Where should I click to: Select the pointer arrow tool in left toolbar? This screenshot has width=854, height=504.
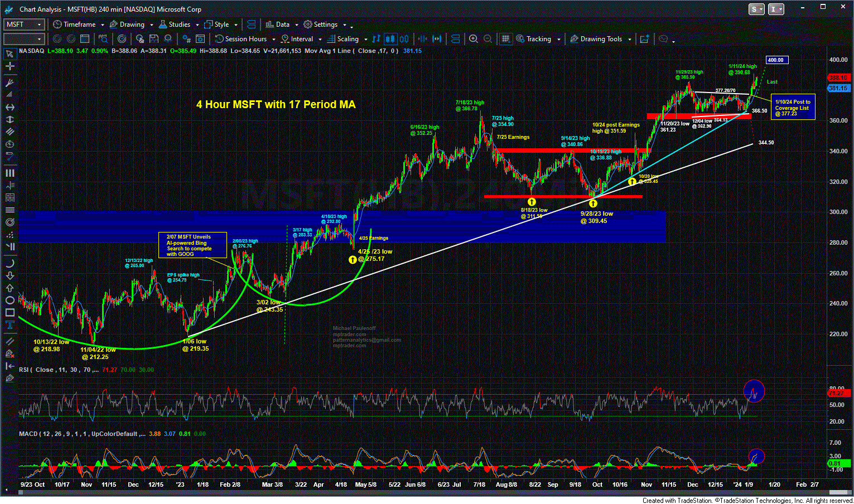pos(9,54)
